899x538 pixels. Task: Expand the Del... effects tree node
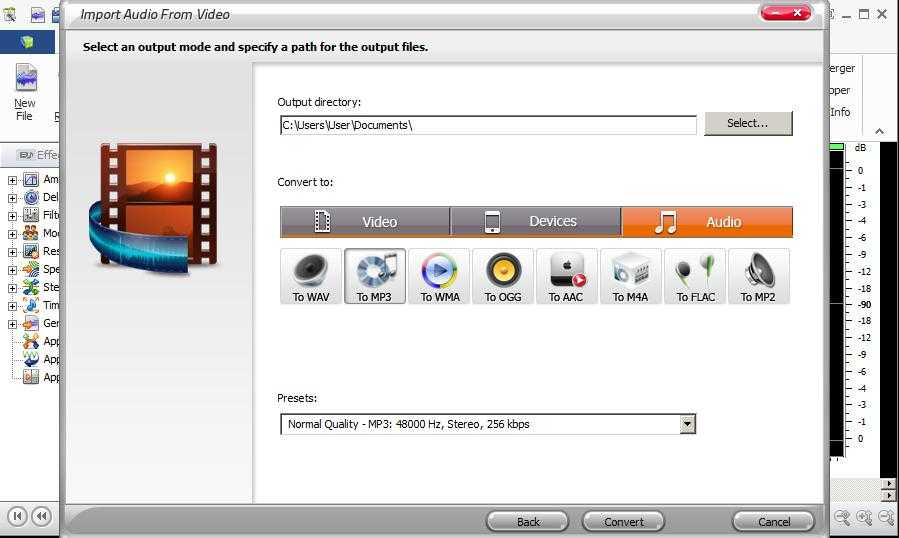pos(12,198)
